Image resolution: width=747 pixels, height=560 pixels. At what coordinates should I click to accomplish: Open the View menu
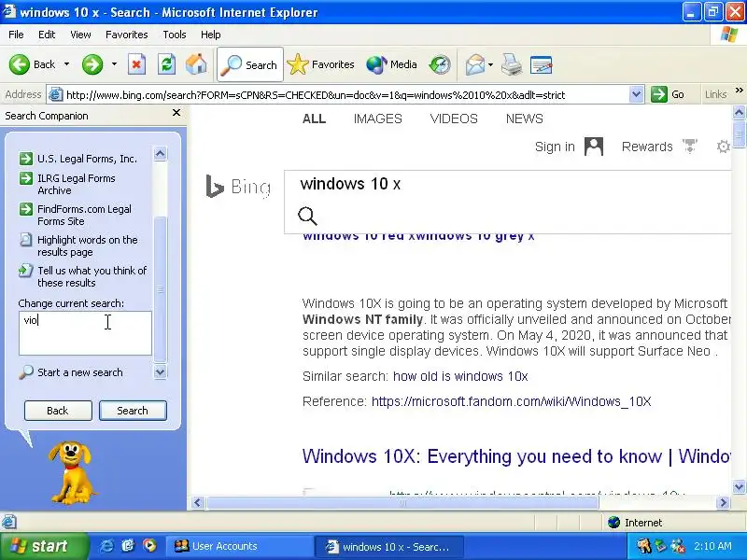point(80,35)
